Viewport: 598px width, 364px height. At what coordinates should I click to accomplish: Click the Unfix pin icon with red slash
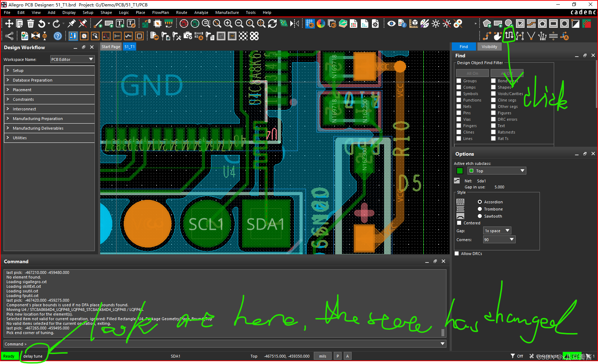pos(83,24)
